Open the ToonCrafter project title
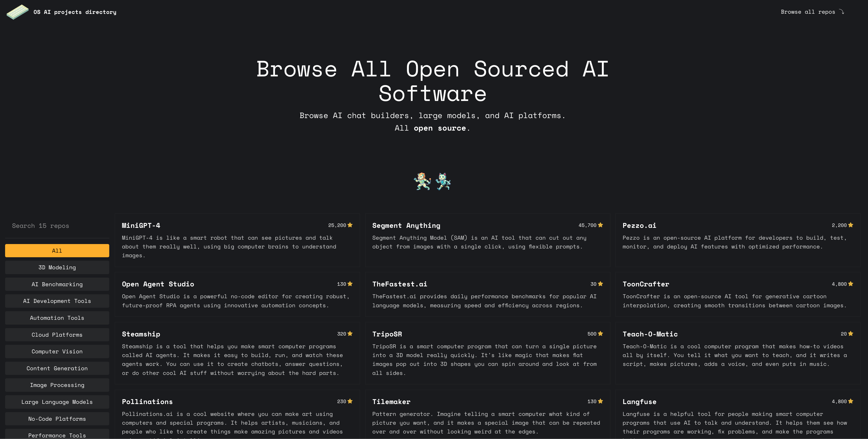Screen dimensions: 868x439 (x=646, y=284)
